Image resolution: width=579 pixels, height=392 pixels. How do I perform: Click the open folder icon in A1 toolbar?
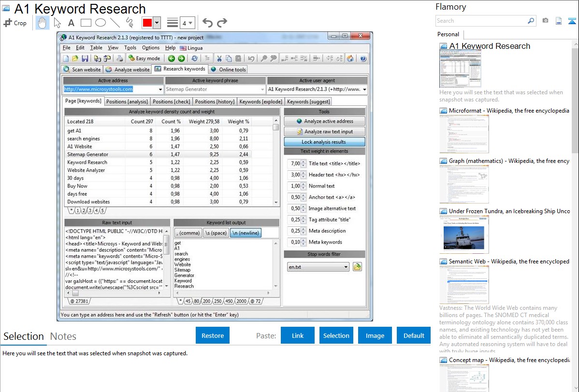[75, 58]
